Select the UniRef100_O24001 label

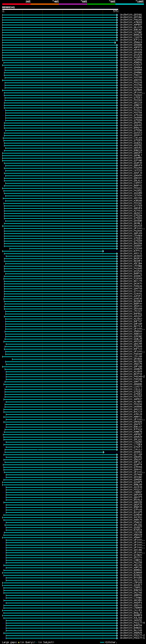tap(131, 294)
